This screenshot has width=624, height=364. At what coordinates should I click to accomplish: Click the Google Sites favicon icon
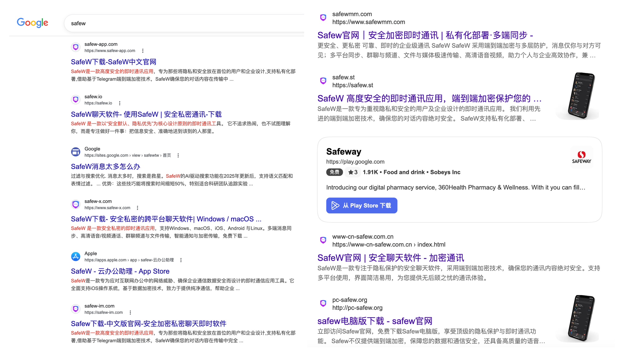tap(76, 152)
